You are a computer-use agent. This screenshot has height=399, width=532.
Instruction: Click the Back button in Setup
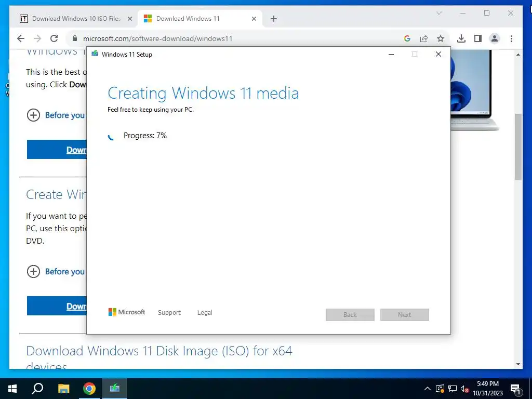coord(350,314)
